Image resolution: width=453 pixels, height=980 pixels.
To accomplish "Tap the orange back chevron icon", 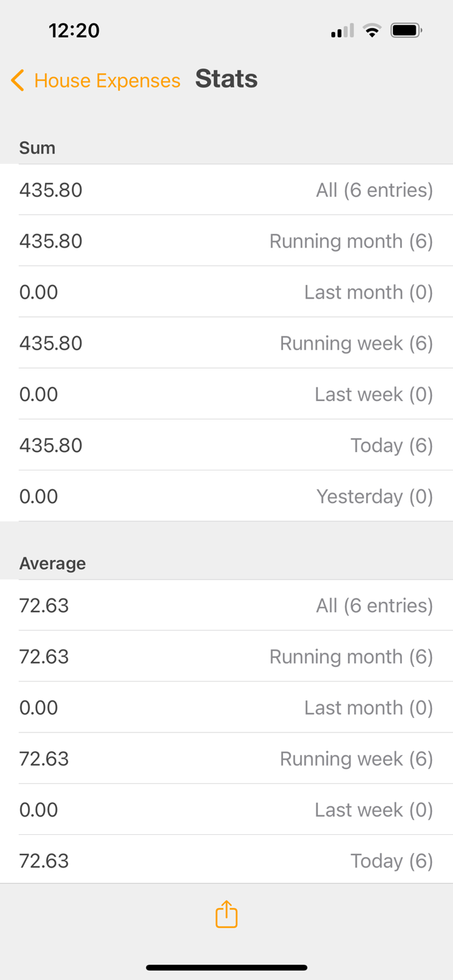I will (x=18, y=80).
